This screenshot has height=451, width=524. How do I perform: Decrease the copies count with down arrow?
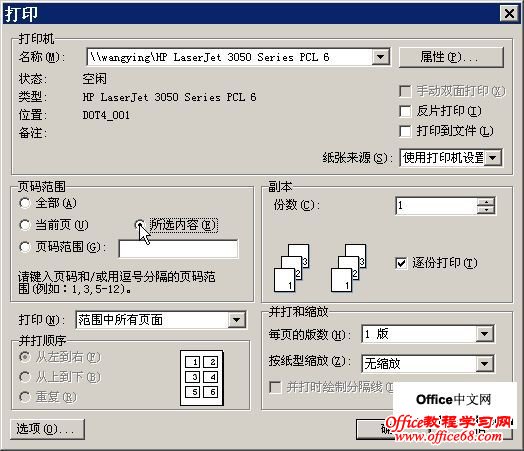click(486, 210)
